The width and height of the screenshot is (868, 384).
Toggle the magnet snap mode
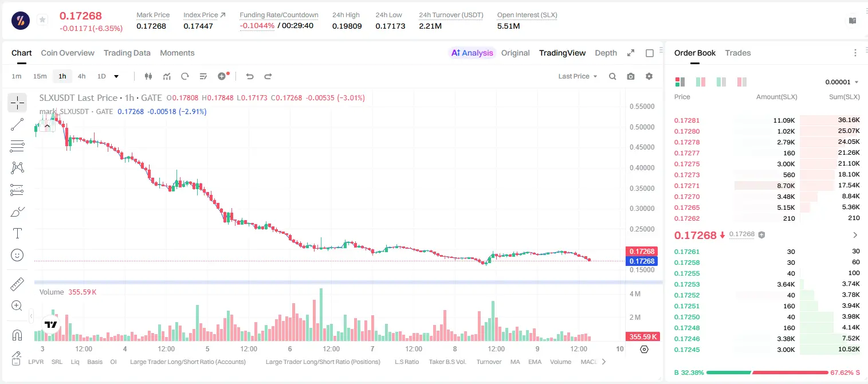point(17,335)
